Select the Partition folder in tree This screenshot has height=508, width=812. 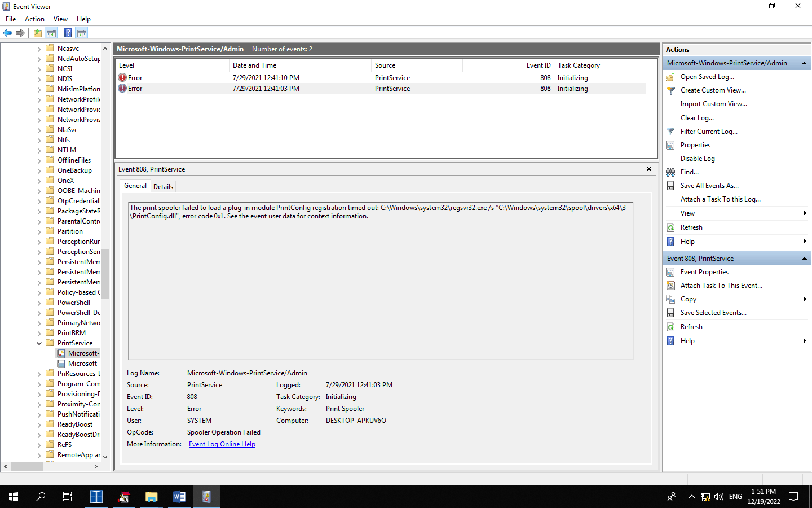(x=70, y=231)
